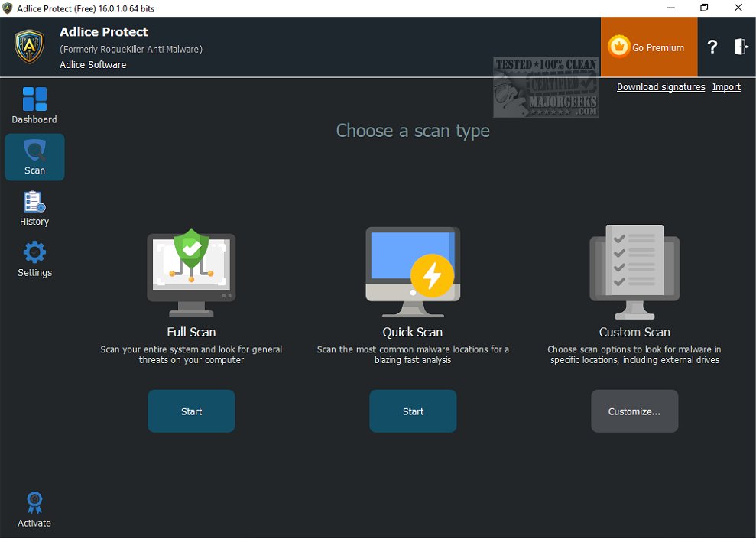Click the Go Premium crown button
Screen dimensions: 756x539
649,47
